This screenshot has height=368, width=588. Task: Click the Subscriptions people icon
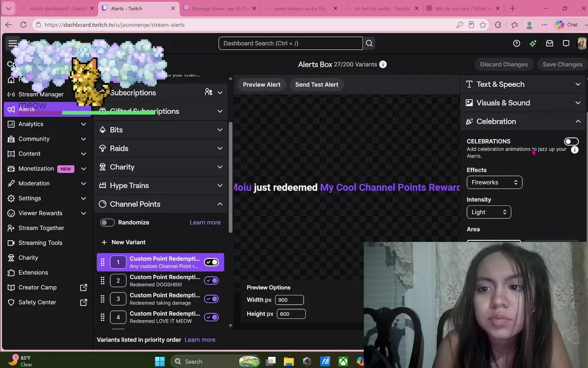pyautogui.click(x=208, y=92)
